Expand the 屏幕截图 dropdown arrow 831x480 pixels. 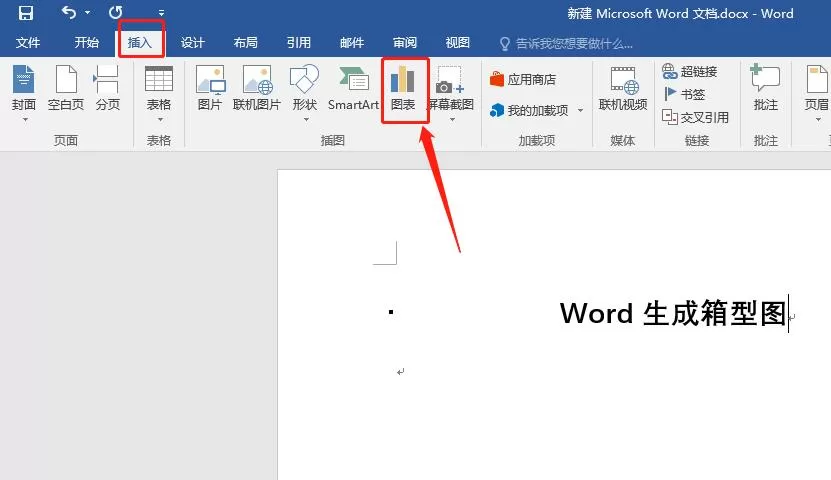click(452, 120)
